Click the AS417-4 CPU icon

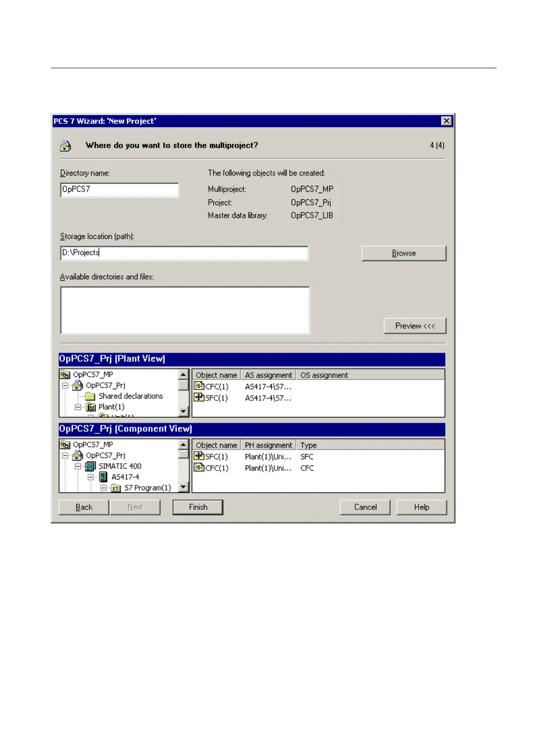pyautogui.click(x=103, y=477)
